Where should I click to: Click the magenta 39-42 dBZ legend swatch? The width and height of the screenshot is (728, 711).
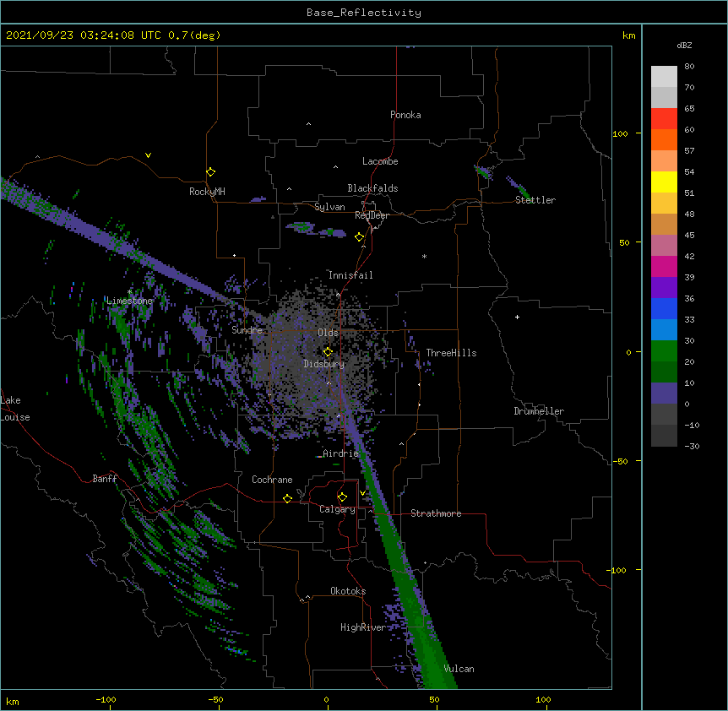(x=664, y=266)
